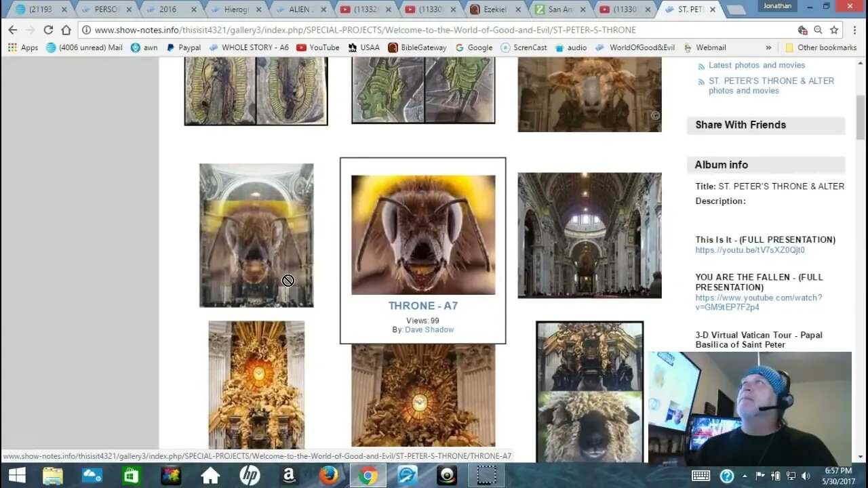The height and width of the screenshot is (488, 868).
Task: Open the St. Peter's basilica interior thumbnail
Action: point(589,235)
